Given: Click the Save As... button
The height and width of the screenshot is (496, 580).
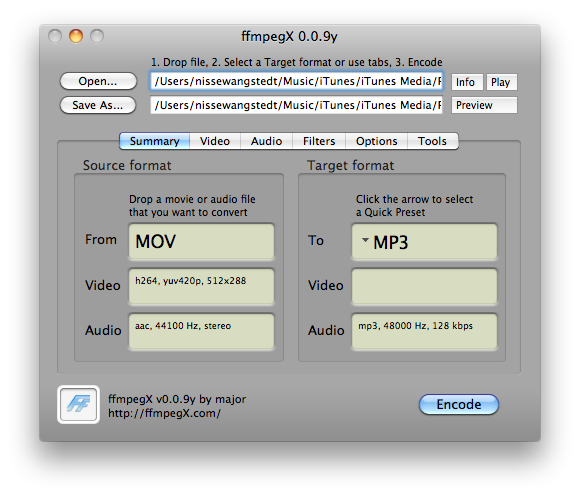Looking at the screenshot, I should [x=98, y=105].
